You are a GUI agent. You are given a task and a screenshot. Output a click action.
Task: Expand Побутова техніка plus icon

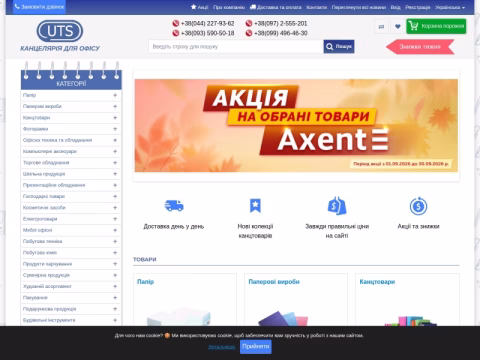[x=115, y=241]
